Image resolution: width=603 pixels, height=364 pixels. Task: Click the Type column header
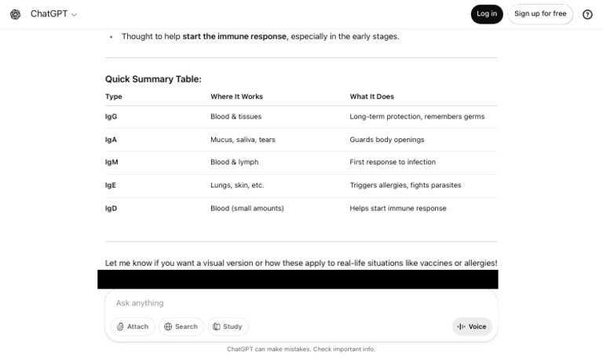point(113,96)
